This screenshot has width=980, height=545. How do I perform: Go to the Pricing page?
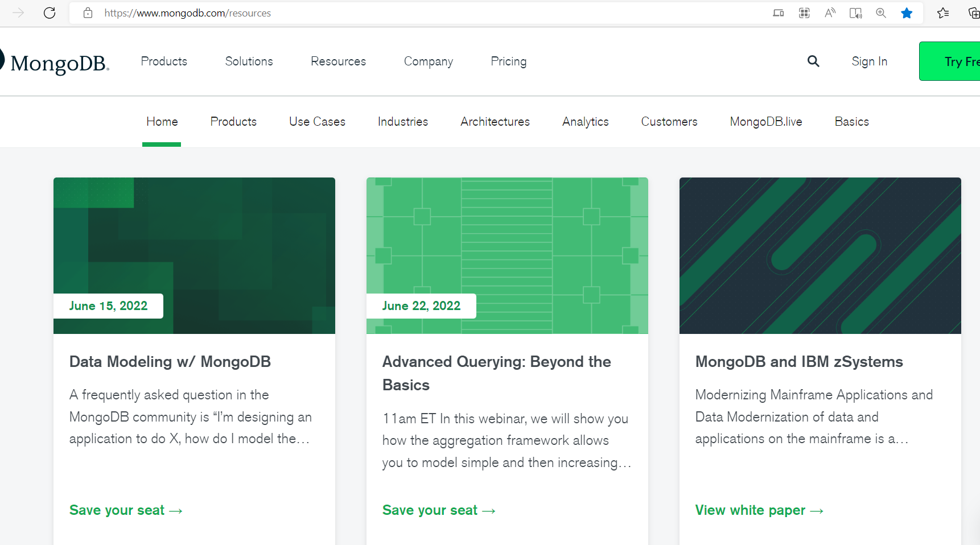point(509,61)
